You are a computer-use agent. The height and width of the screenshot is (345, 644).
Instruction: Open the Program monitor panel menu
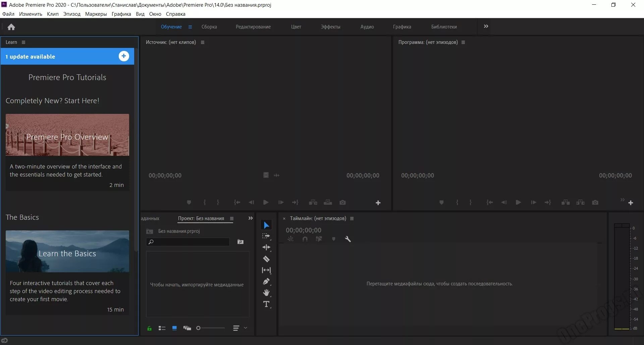pyautogui.click(x=463, y=42)
